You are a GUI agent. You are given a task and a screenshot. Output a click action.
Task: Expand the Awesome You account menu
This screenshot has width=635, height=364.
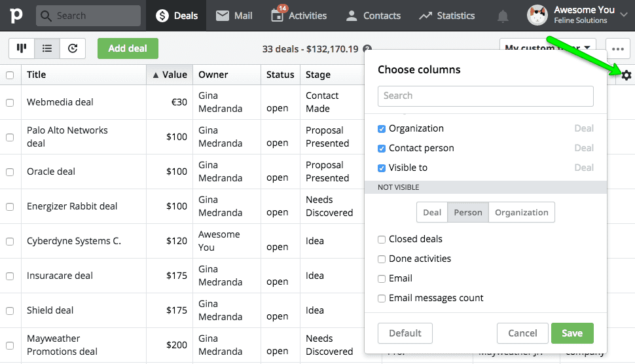tap(624, 14)
